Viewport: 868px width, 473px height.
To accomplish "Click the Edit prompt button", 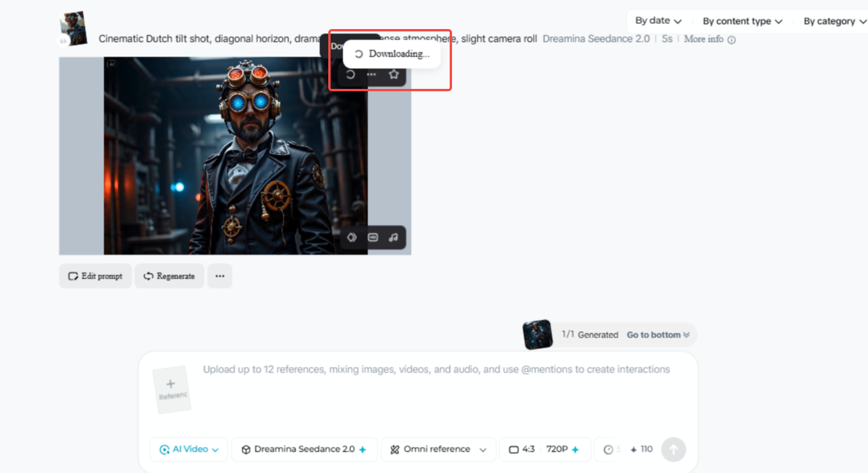I will [95, 276].
